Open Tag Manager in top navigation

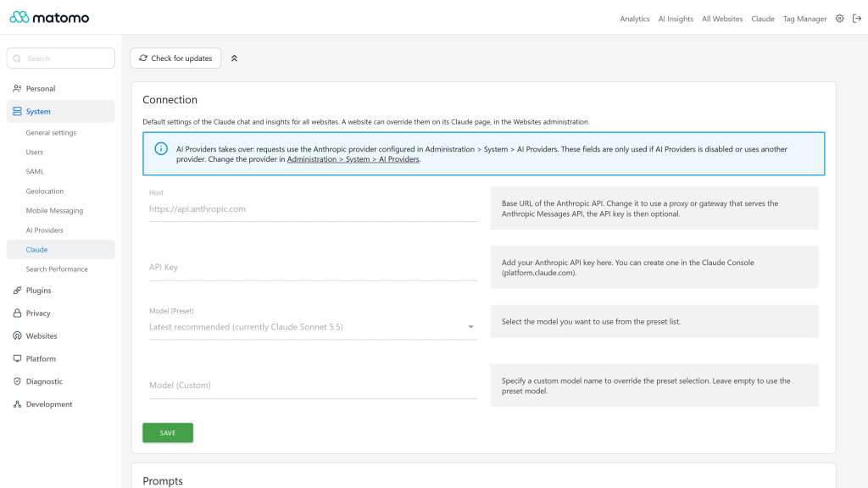click(x=804, y=19)
